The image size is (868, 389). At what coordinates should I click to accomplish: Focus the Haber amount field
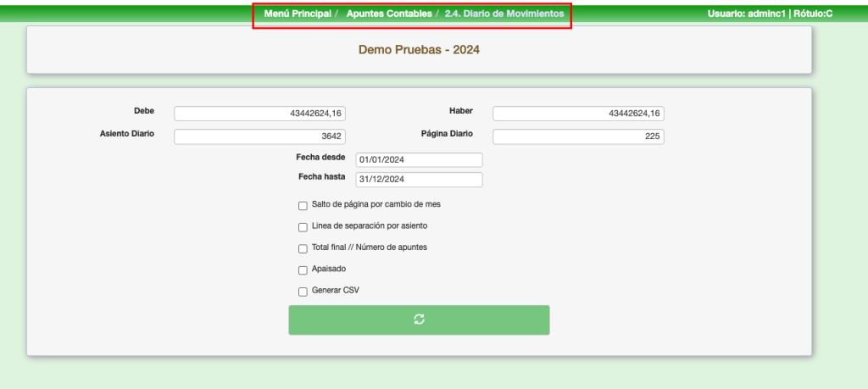pos(577,114)
